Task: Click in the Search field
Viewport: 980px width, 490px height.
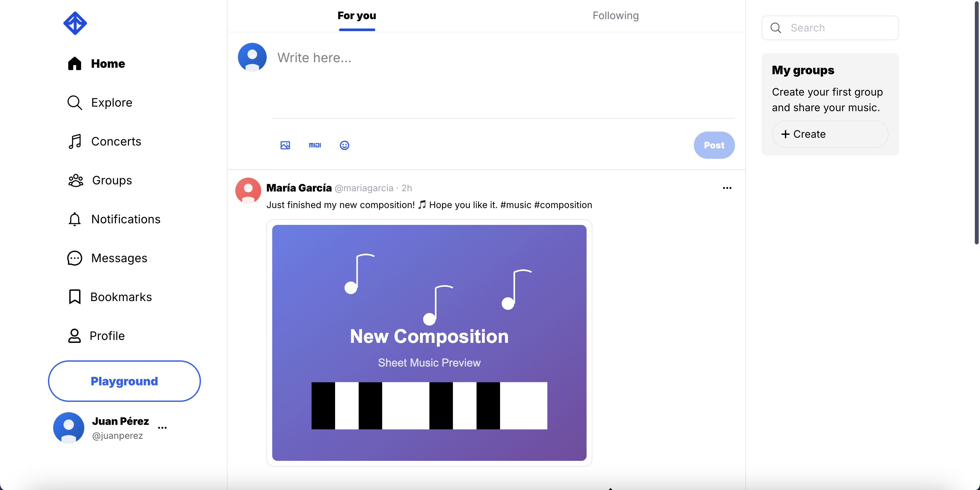Action: [x=830, y=28]
